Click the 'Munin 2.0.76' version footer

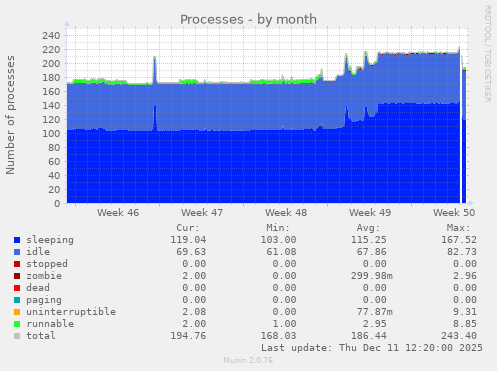(x=248, y=360)
